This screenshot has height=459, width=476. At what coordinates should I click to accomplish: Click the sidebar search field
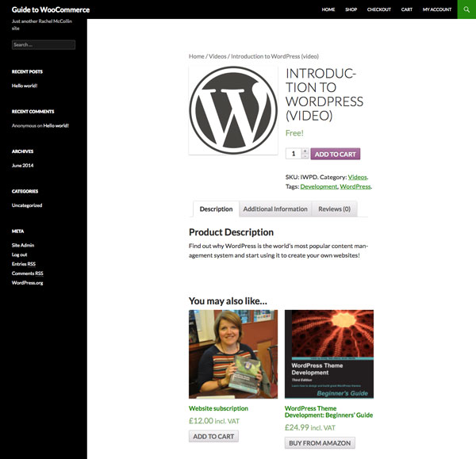point(44,44)
